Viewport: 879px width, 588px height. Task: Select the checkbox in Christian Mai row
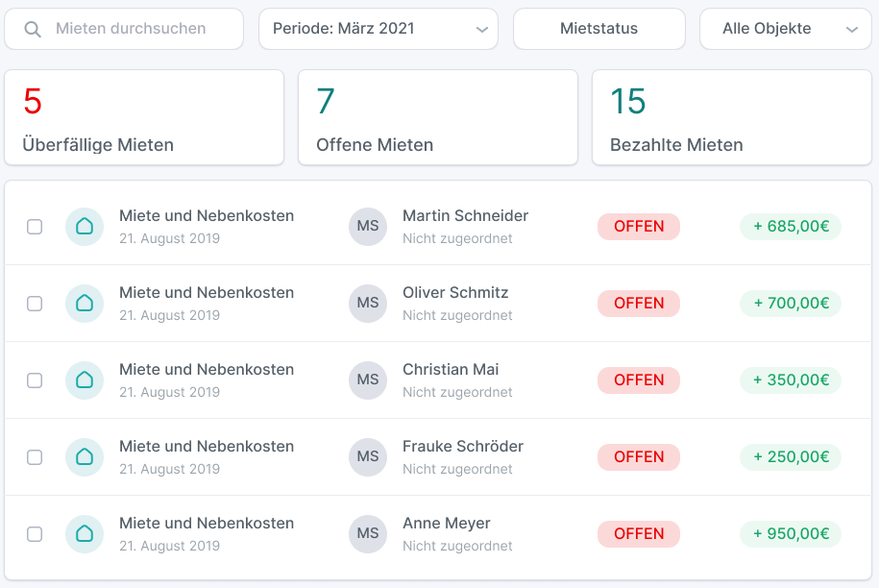click(35, 380)
